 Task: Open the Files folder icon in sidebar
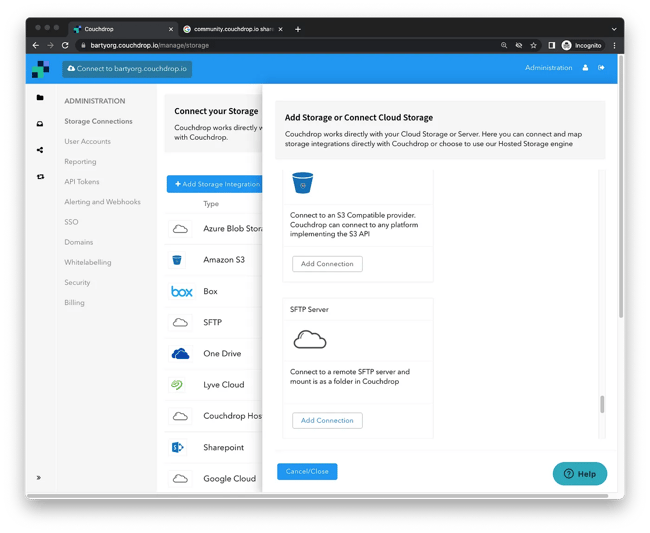[x=40, y=98]
